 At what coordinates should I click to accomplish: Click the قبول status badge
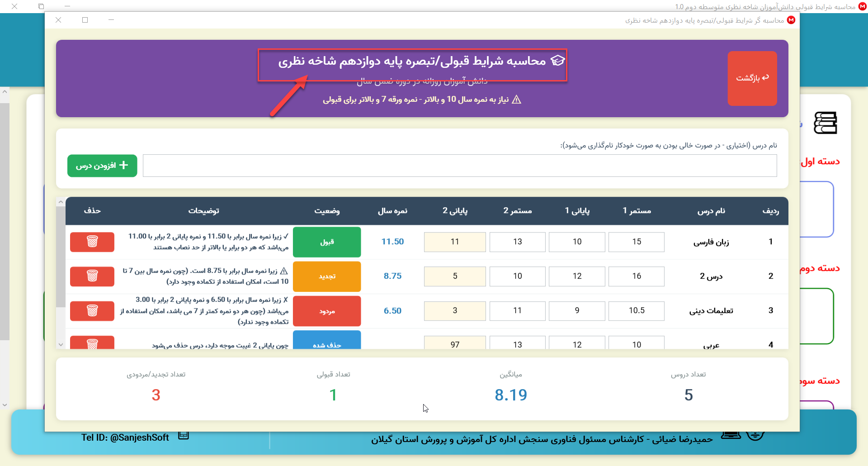click(x=327, y=242)
